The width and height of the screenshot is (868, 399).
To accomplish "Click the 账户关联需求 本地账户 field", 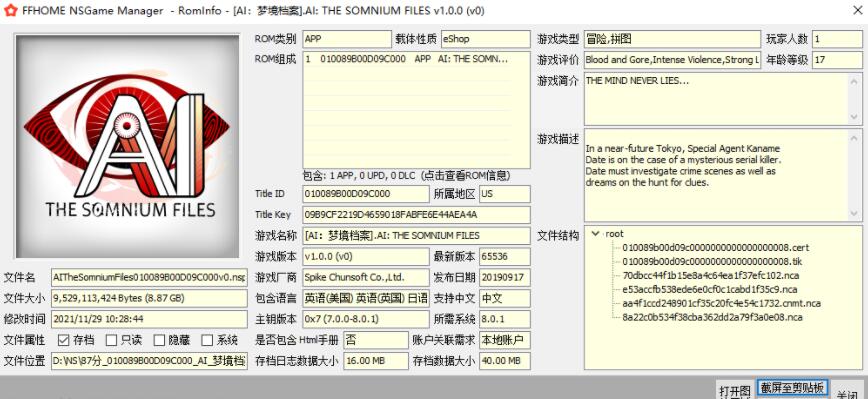I will coord(505,340).
